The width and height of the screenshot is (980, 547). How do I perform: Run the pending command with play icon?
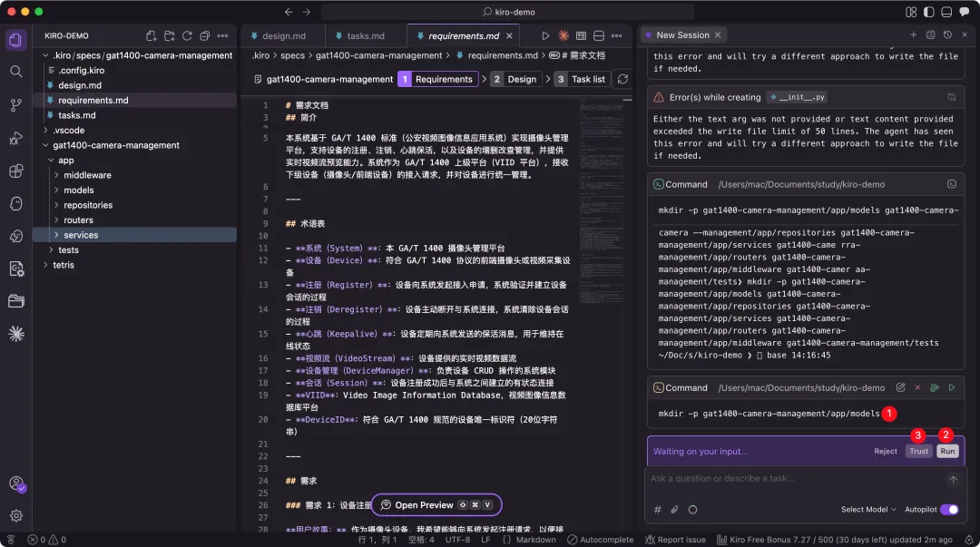click(x=952, y=387)
